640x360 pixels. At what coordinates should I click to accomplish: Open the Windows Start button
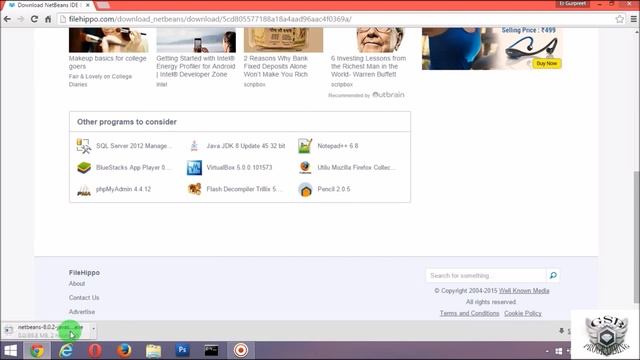[11, 351]
